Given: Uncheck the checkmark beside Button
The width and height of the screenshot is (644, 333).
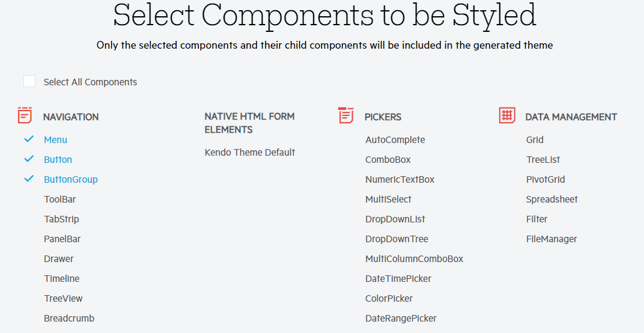Looking at the screenshot, I should tap(29, 159).
